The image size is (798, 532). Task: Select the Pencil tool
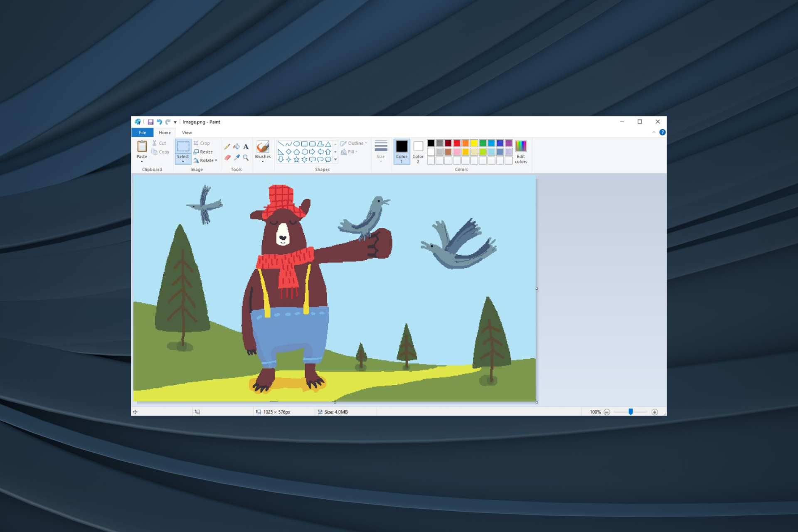pos(228,147)
